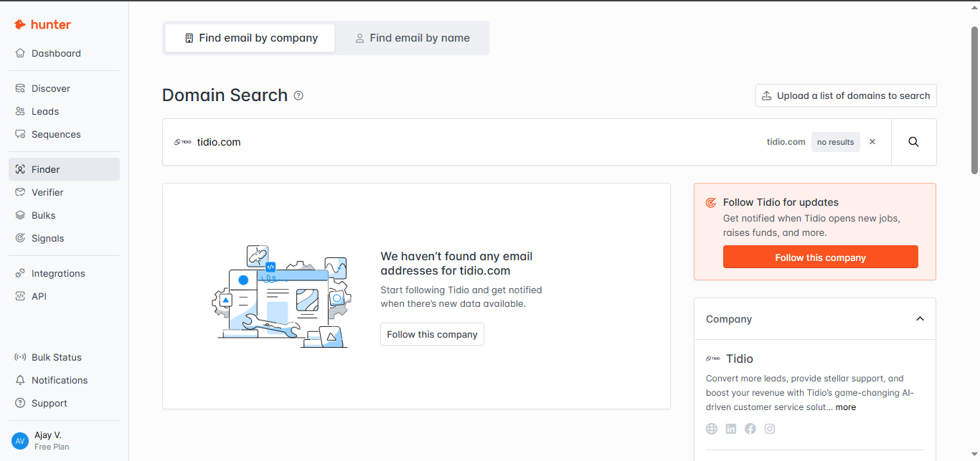
Task: Click the Support question-mark icon
Action: point(20,403)
